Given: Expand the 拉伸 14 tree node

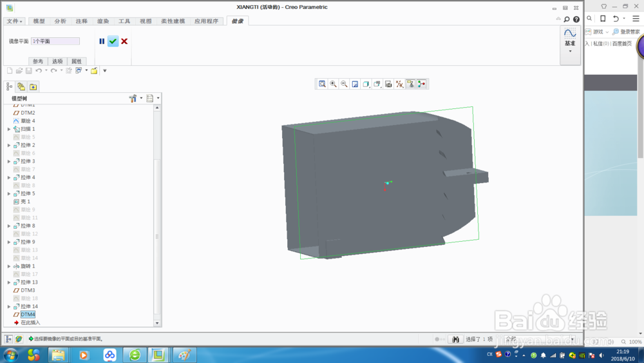Looking at the screenshot, I should [x=9, y=307].
